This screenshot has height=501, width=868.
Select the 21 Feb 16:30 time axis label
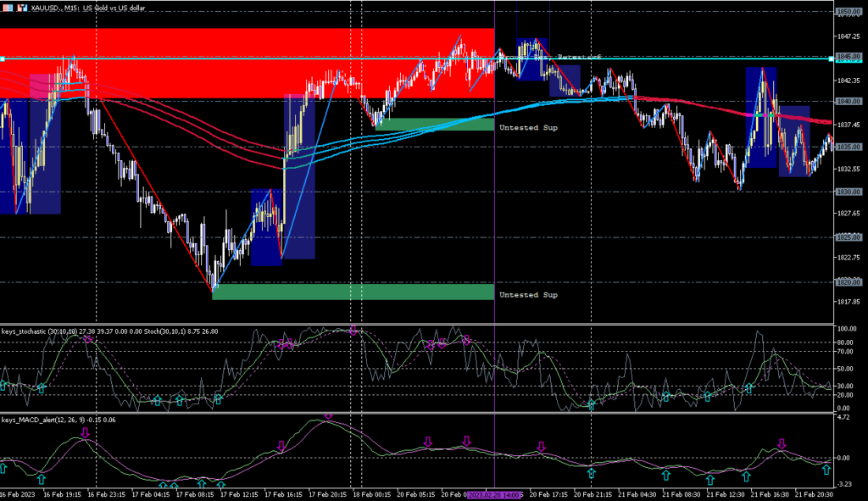pyautogui.click(x=769, y=493)
